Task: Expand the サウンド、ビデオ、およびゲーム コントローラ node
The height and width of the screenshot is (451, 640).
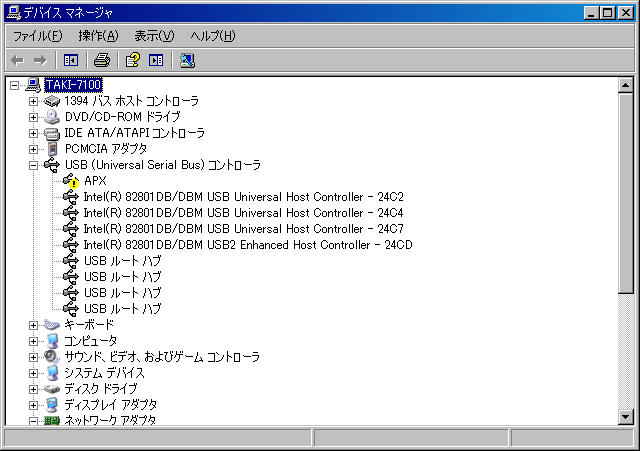Action: pyautogui.click(x=33, y=357)
